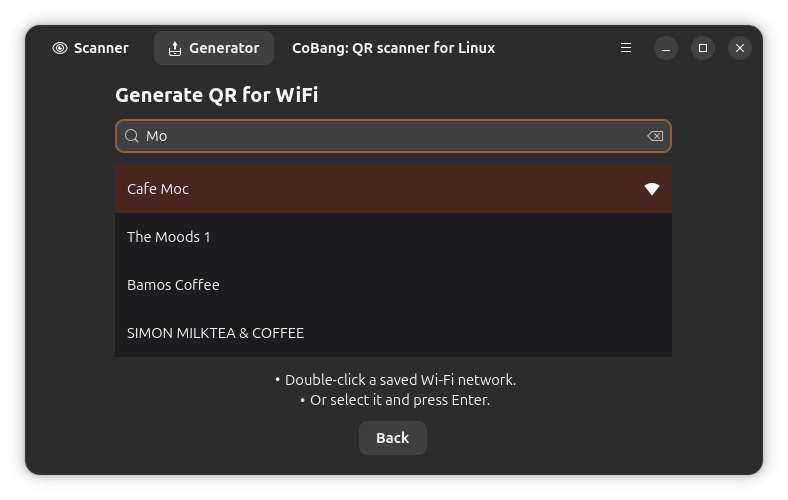788x500 pixels.
Task: Switch to the Scanner tab
Action: tap(90, 48)
